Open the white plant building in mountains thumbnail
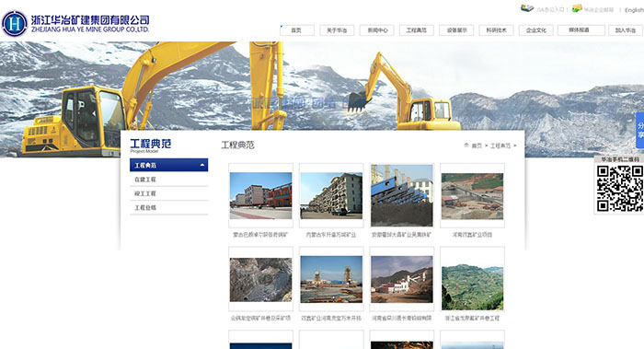The height and width of the screenshot is (349, 644). (x=402, y=280)
